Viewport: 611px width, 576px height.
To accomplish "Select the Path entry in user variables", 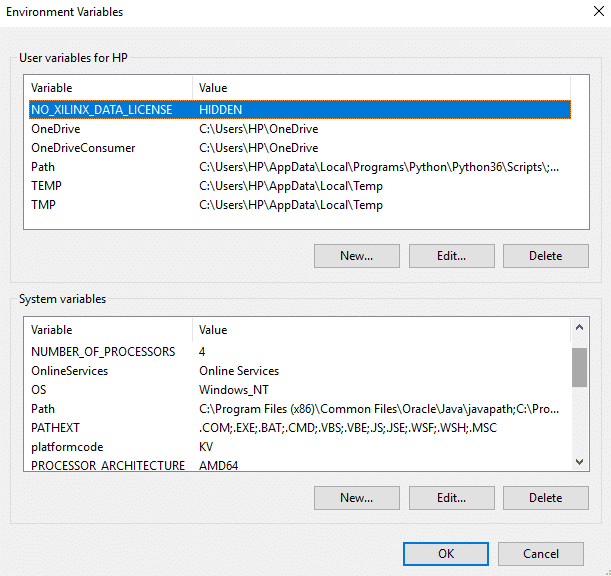I will (x=43, y=167).
